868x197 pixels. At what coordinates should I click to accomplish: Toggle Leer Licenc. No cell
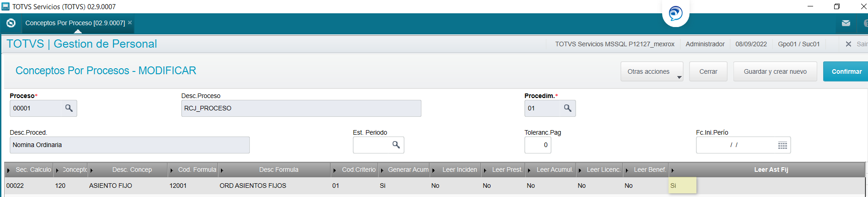click(x=599, y=186)
